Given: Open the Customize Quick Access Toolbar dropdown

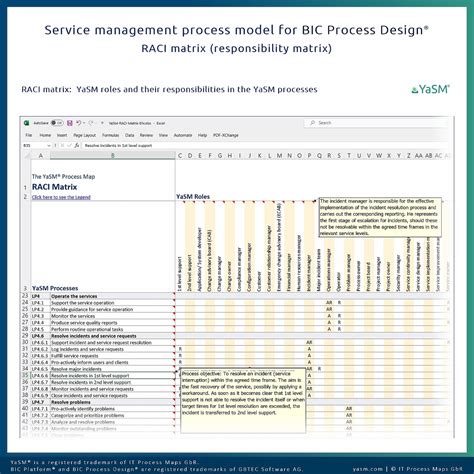Looking at the screenshot, I should coord(102,123).
